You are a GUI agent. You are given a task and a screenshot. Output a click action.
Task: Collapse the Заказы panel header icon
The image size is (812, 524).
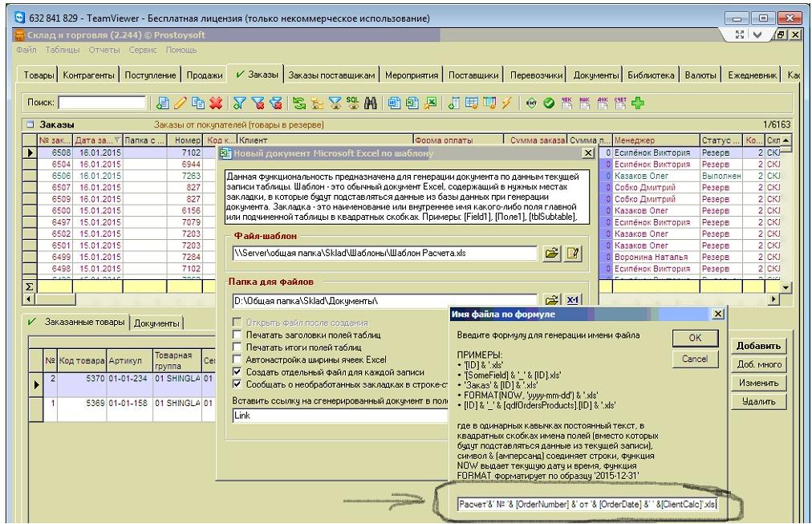(30, 125)
